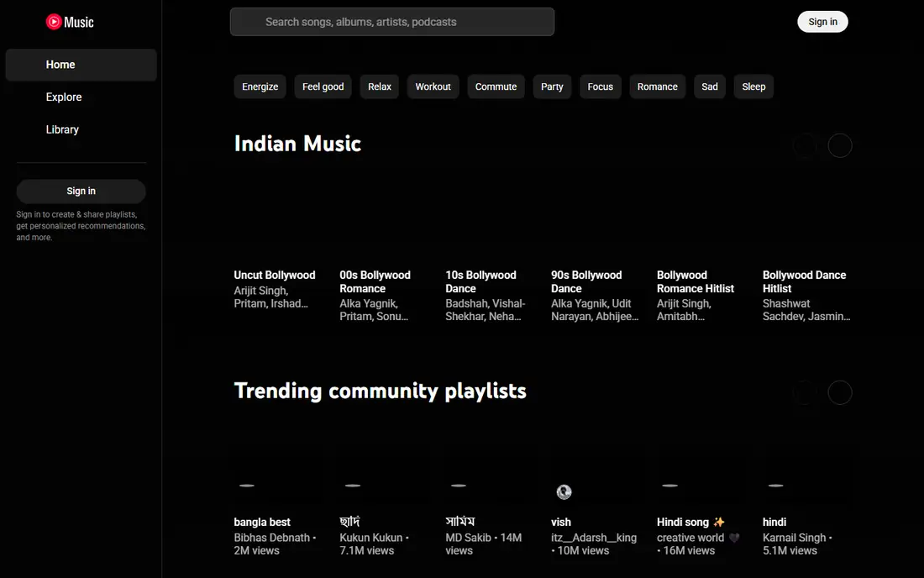924x578 pixels.
Task: Open the Trending community playlists heading
Action: tap(380, 391)
